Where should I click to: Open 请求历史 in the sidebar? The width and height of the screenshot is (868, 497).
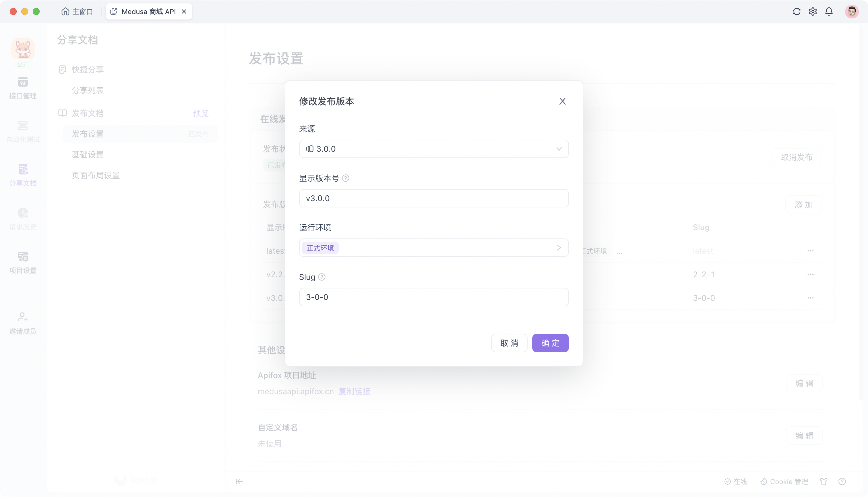(22, 218)
